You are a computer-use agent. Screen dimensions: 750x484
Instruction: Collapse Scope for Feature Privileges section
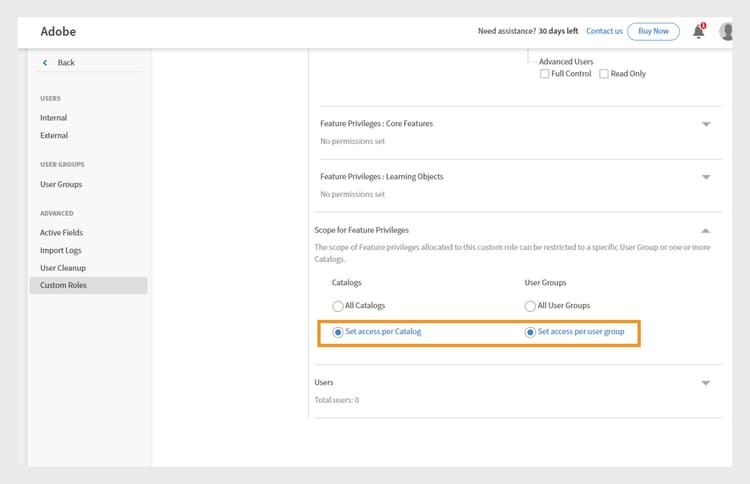pyautogui.click(x=706, y=230)
